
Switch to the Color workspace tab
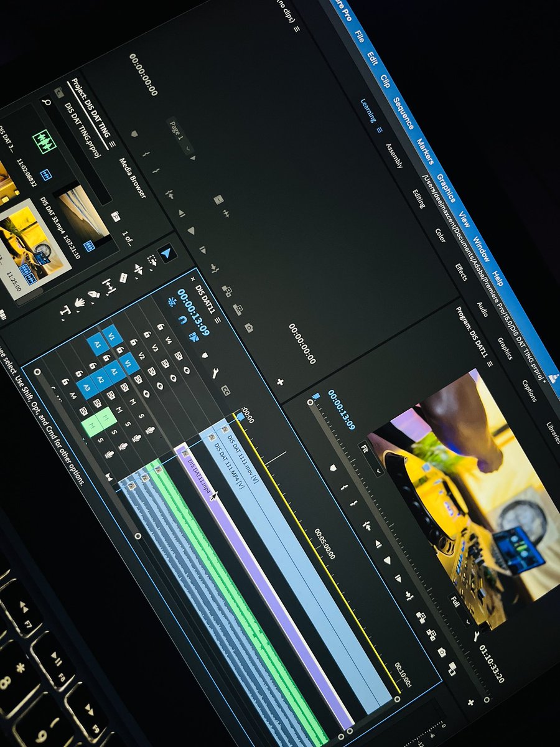[440, 234]
